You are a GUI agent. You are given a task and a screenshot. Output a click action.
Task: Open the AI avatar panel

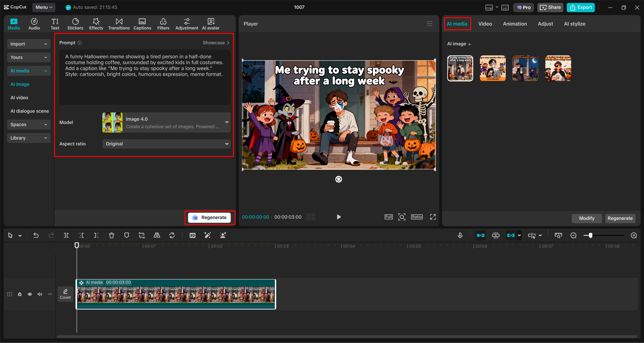coord(210,23)
